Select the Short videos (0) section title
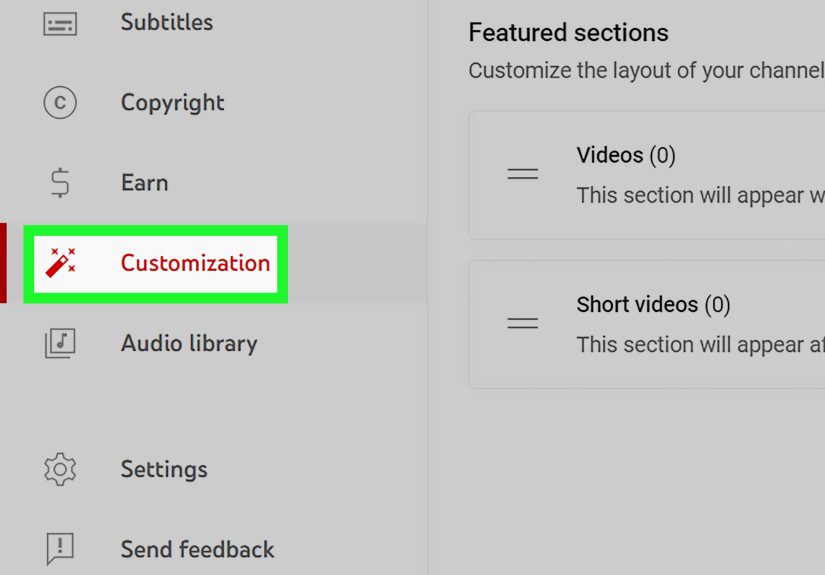The width and height of the screenshot is (825, 575). (653, 305)
